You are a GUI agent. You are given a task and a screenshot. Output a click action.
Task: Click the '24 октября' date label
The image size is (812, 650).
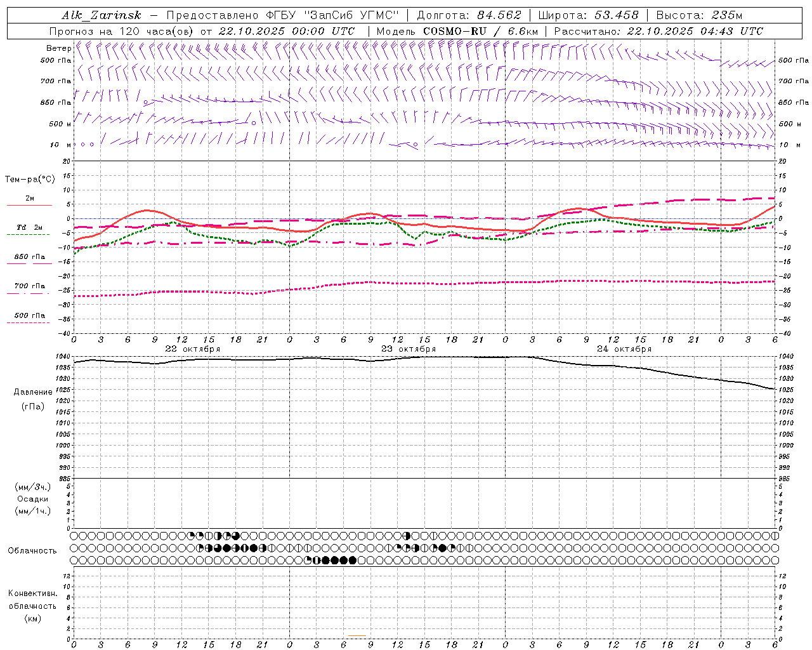click(624, 349)
